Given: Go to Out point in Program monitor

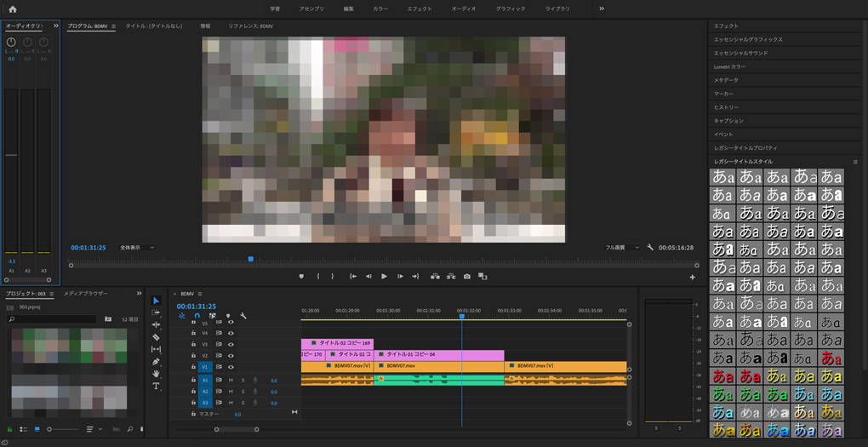Looking at the screenshot, I should click(416, 277).
